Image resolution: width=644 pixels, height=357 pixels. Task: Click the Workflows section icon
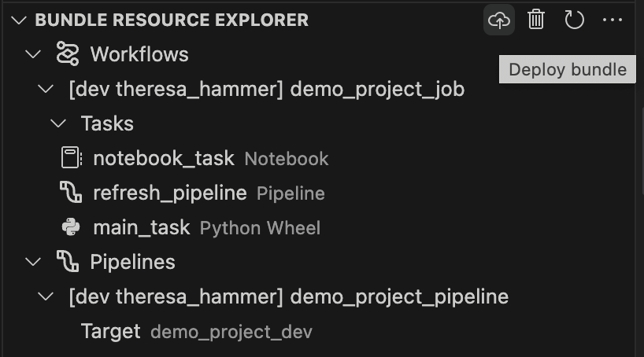(68, 54)
